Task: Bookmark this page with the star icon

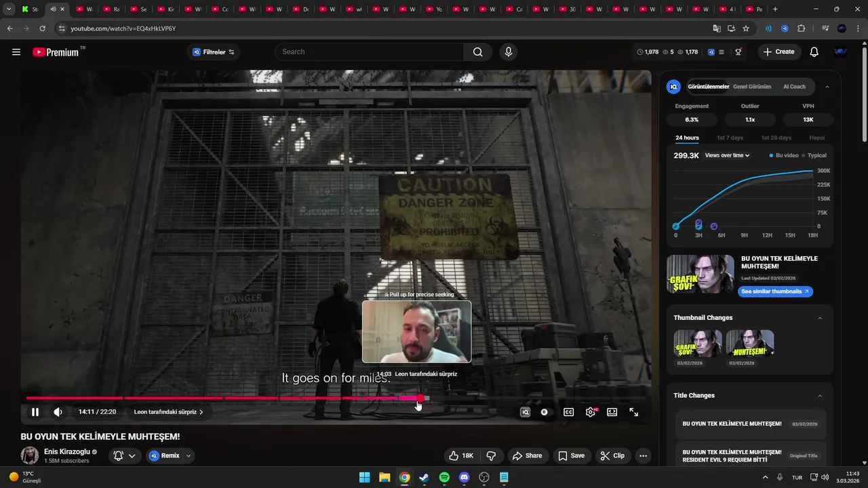Action: tap(746, 28)
